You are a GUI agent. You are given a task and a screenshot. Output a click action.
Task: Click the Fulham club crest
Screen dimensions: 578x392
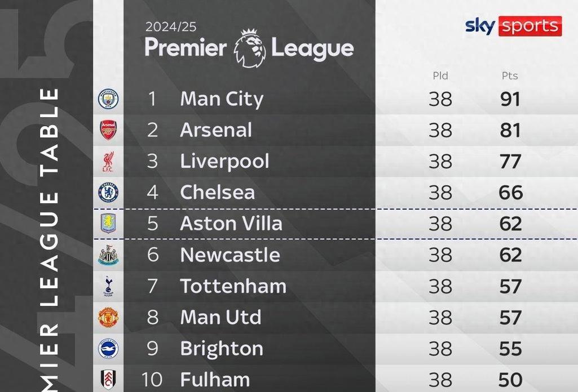[x=108, y=379]
